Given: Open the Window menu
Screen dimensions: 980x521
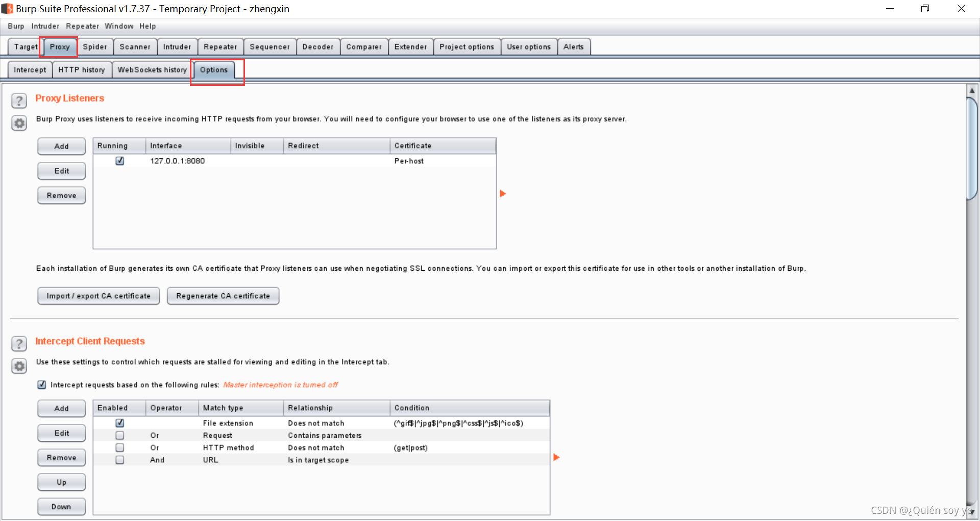Looking at the screenshot, I should point(119,26).
